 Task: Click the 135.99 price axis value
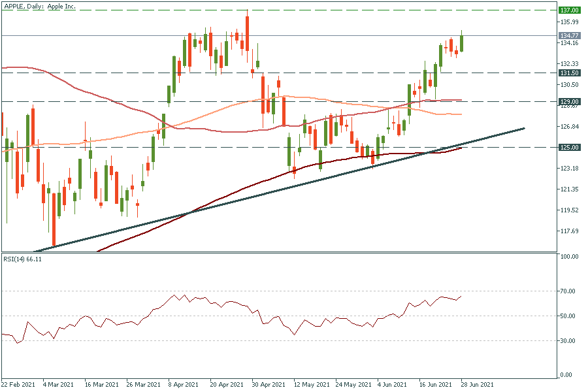coord(570,22)
